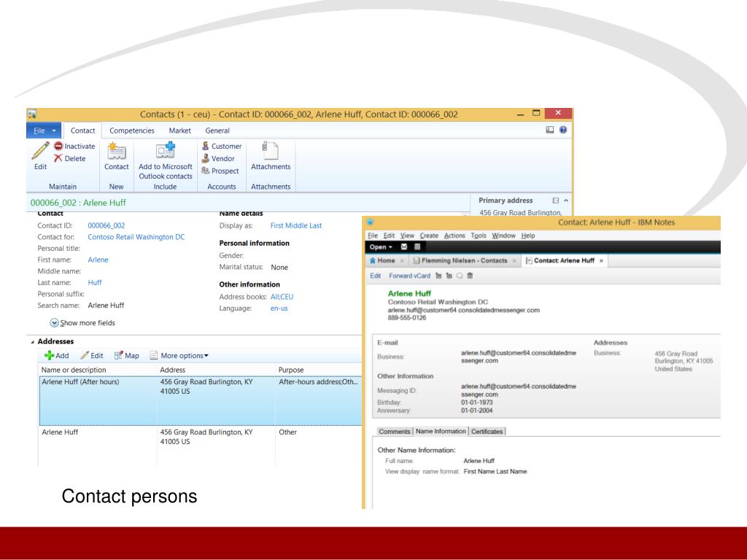The height and width of the screenshot is (560, 747).
Task: Click the Address column header
Action: click(x=216, y=370)
